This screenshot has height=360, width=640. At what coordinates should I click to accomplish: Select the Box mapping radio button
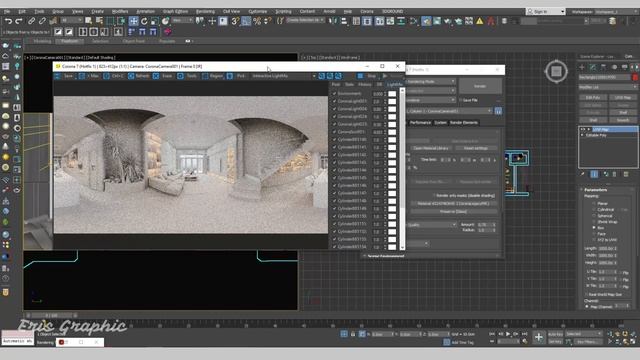click(x=594, y=228)
